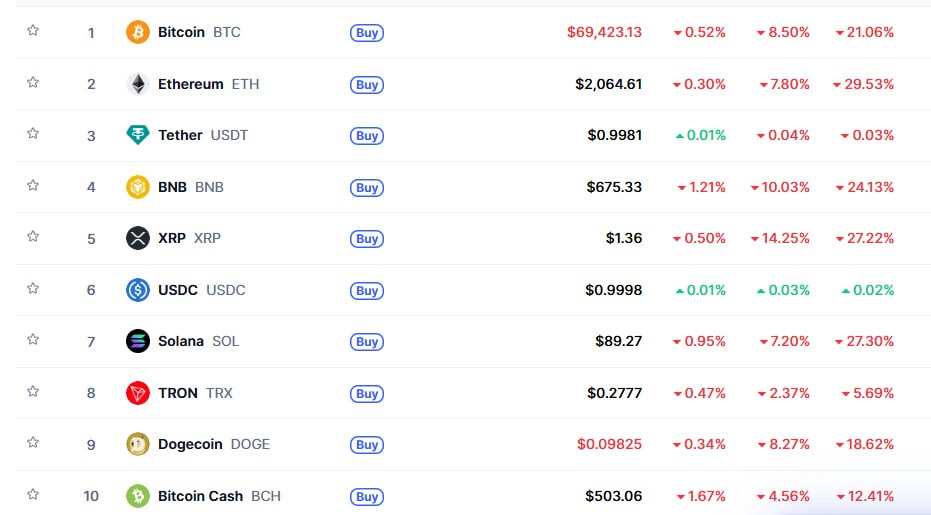The image size is (931, 515).
Task: Open the Tether USDT coin page
Action: tap(203, 135)
